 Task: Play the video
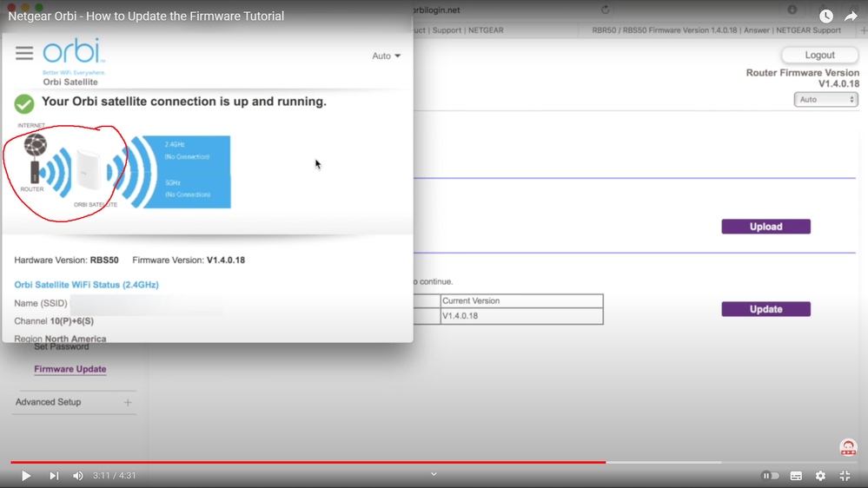(x=26, y=476)
